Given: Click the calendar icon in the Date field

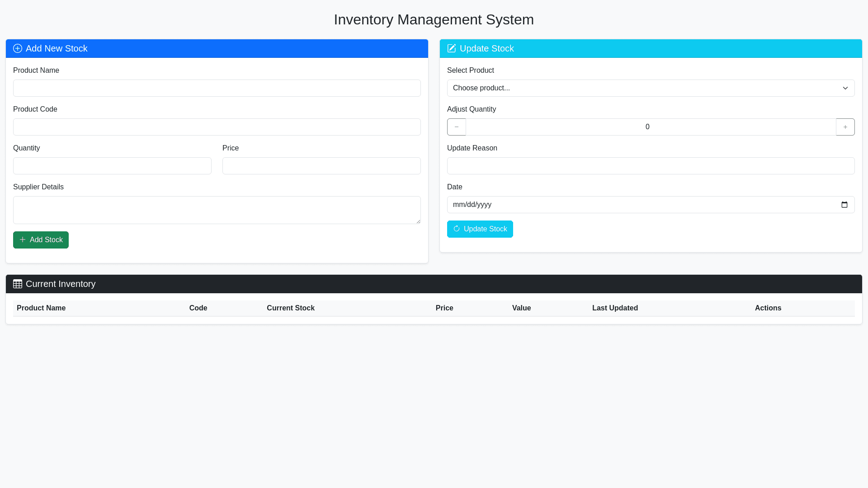Looking at the screenshot, I should click(844, 205).
